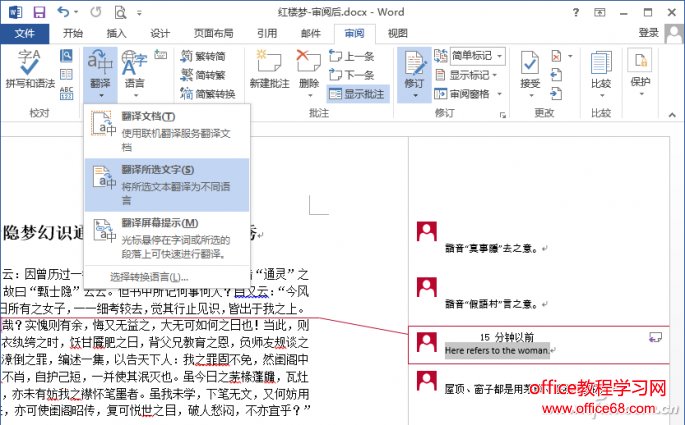Click the Redo icon in title bar
This screenshot has height=425, width=685.
[96, 12]
